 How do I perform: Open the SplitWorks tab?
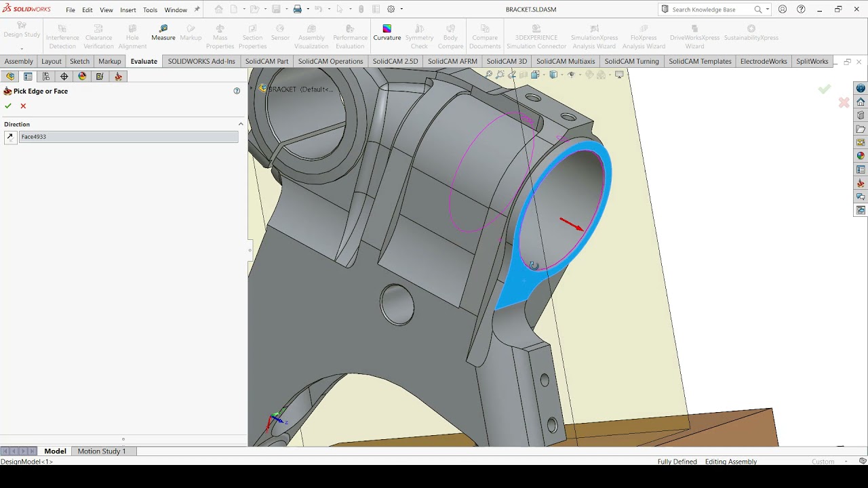coord(812,61)
